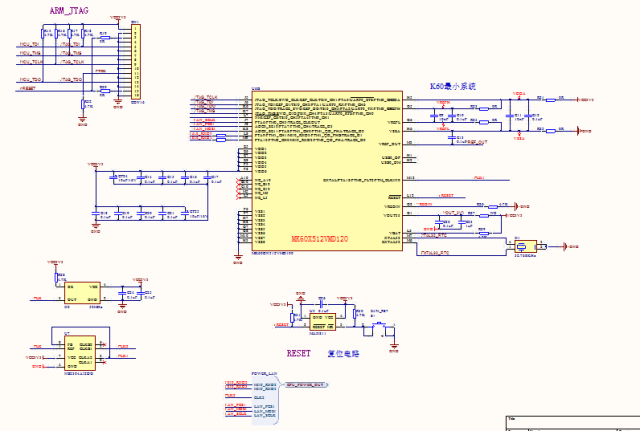Select the pull-down resistor below JTAG nets
640x431 pixels.
(x=82, y=104)
